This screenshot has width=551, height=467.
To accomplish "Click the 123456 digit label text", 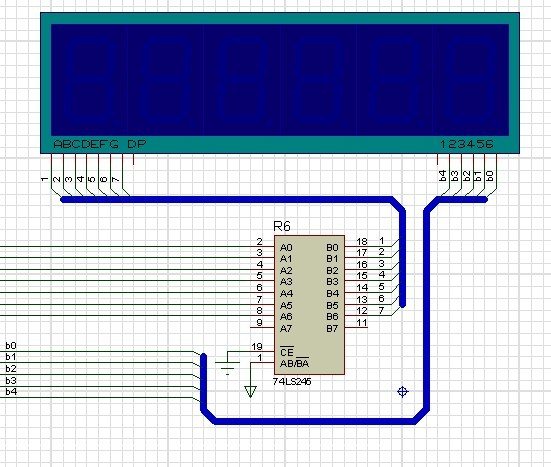I will tap(467, 144).
